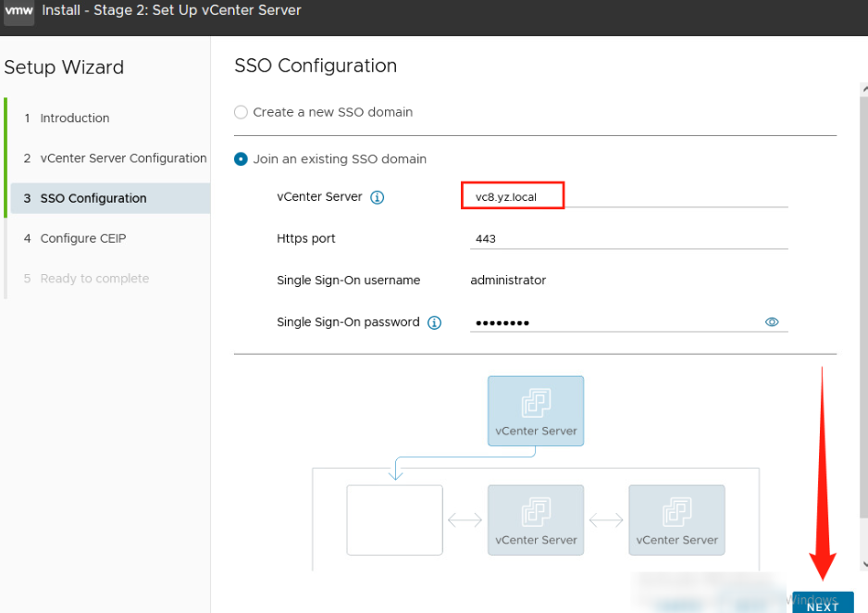The image size is (868, 613).
Task: Select Join an existing SSO domain option
Action: (240, 158)
